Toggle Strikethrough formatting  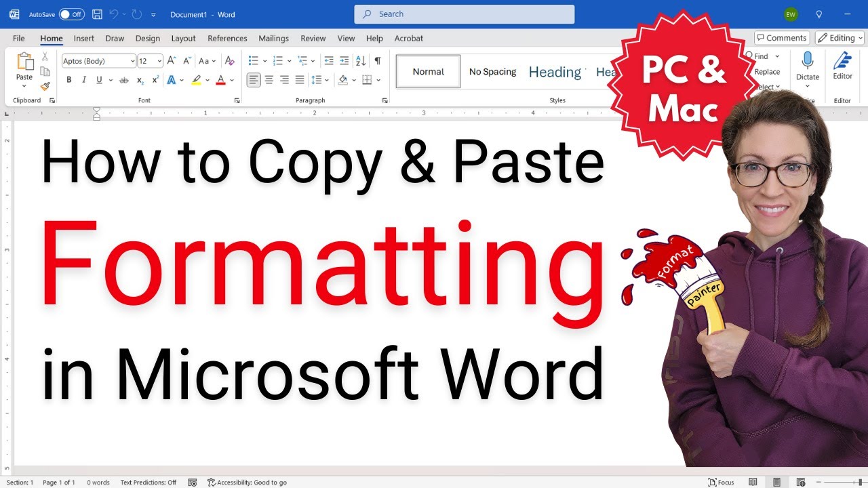pyautogui.click(x=123, y=80)
